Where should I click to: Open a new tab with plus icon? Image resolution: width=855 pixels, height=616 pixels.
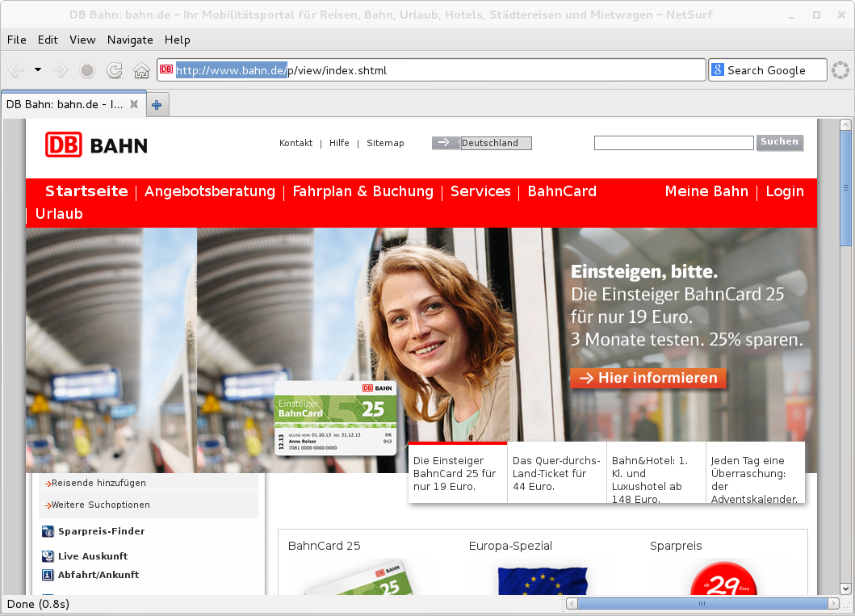click(157, 105)
